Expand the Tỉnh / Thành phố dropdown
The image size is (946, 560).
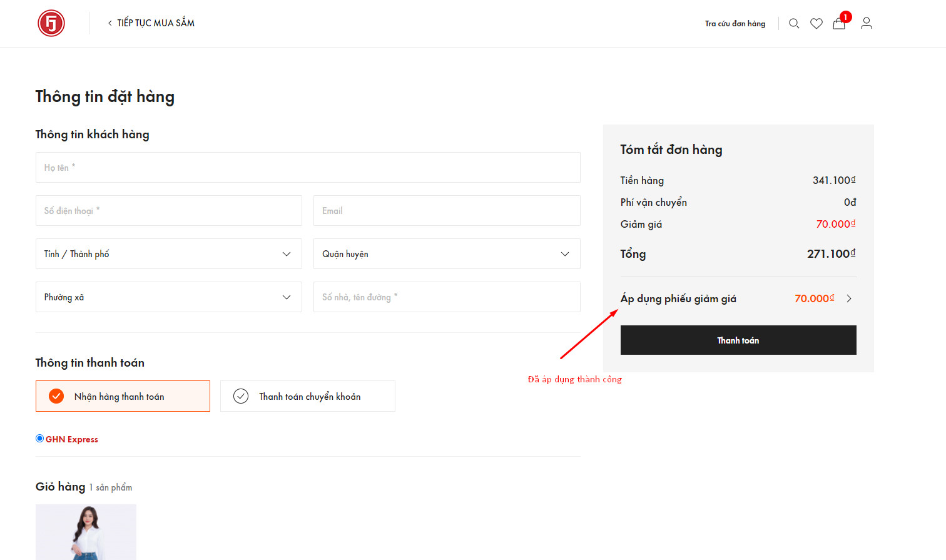pyautogui.click(x=169, y=254)
